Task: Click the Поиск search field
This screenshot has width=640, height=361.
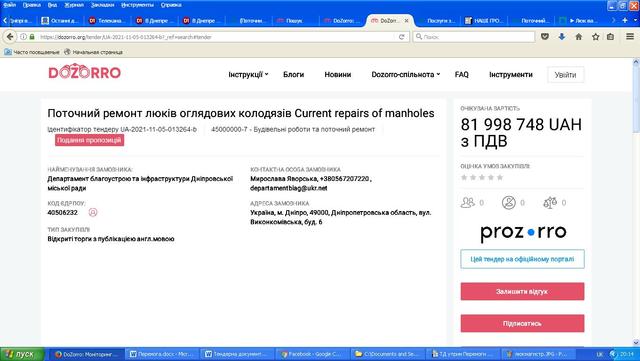Action: pyautogui.click(x=473, y=37)
